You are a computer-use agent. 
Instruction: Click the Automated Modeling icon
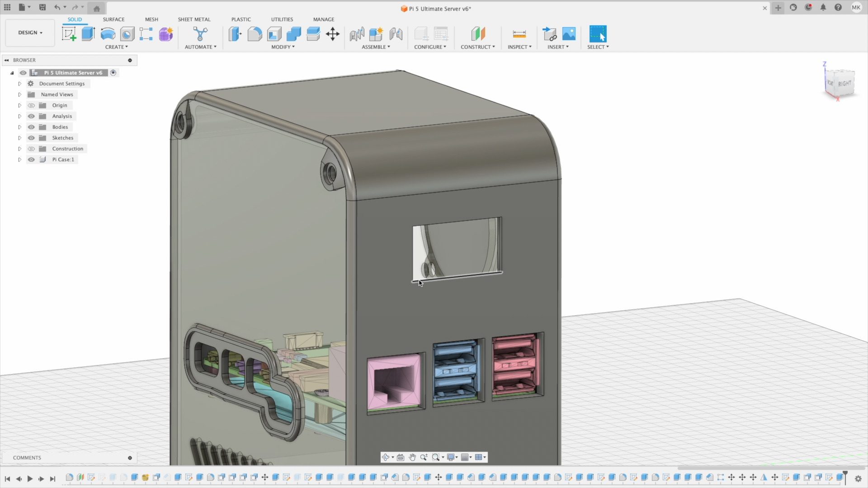click(x=200, y=34)
